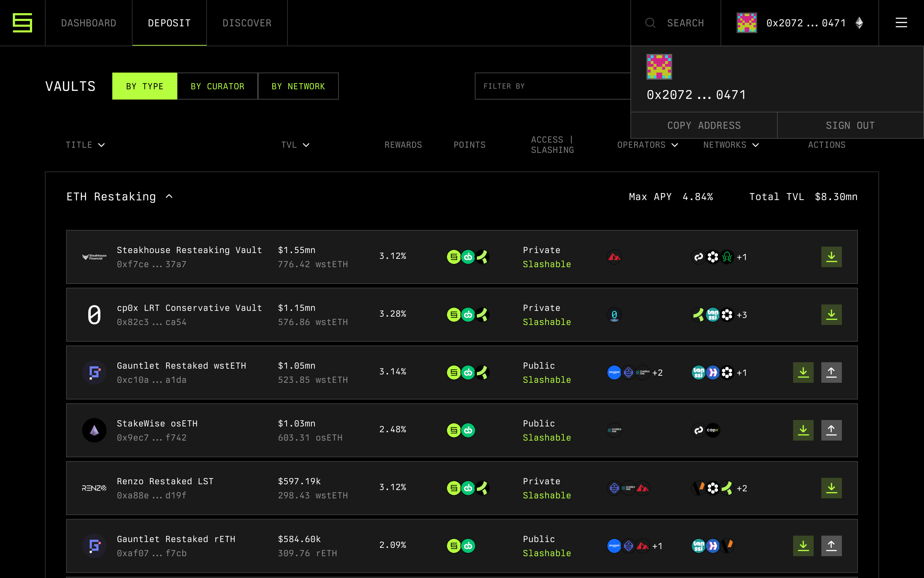Sort vaults by Title

click(x=85, y=145)
